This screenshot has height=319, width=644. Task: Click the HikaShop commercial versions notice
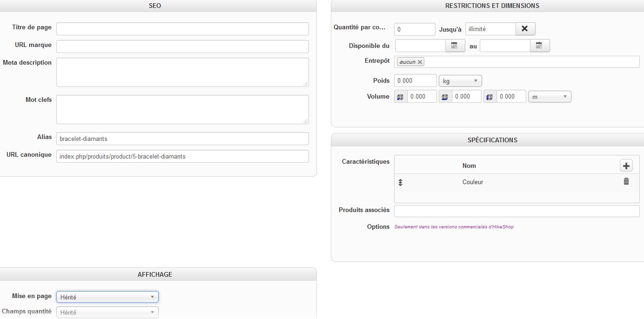click(454, 227)
